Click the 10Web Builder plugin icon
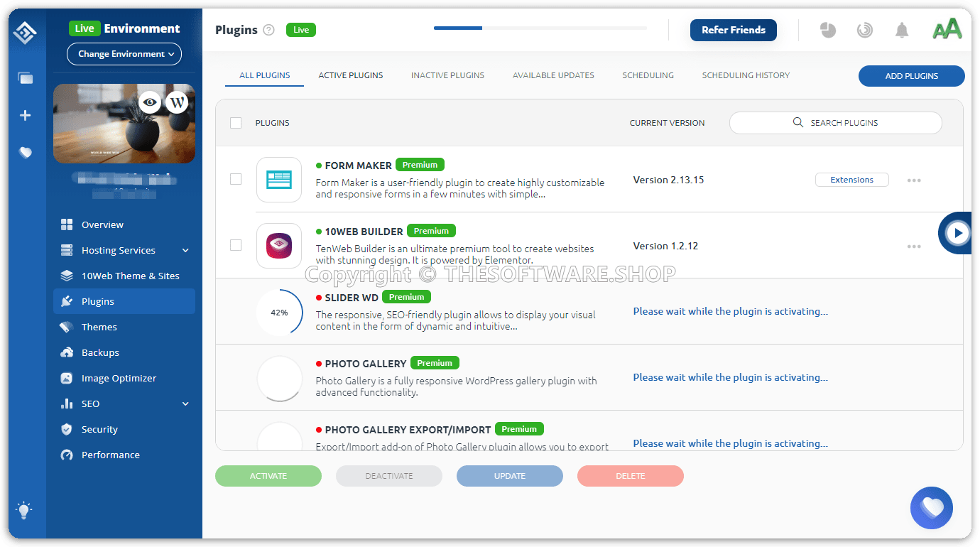 (x=279, y=246)
